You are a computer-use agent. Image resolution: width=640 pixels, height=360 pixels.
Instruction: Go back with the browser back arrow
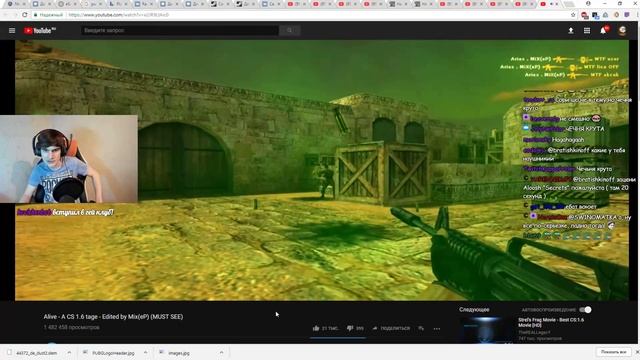6,15
